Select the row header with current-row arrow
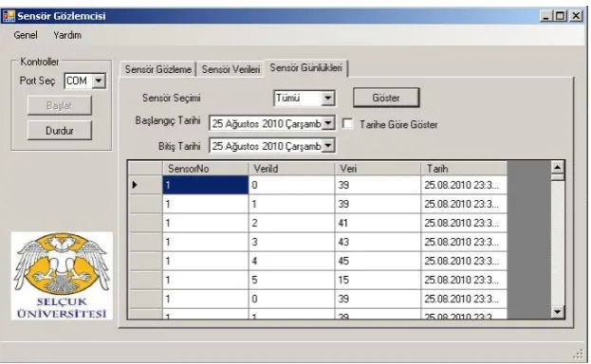This screenshot has width=591, height=364. click(145, 185)
